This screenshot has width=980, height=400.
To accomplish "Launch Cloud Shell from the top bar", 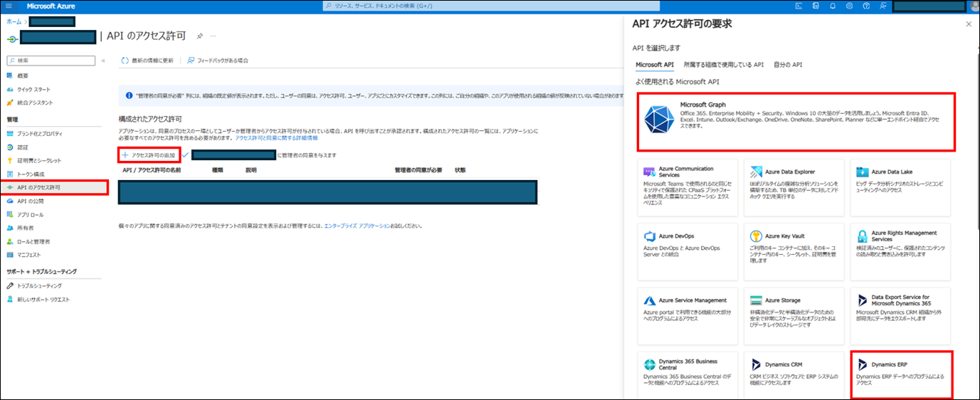I will click(x=799, y=6).
